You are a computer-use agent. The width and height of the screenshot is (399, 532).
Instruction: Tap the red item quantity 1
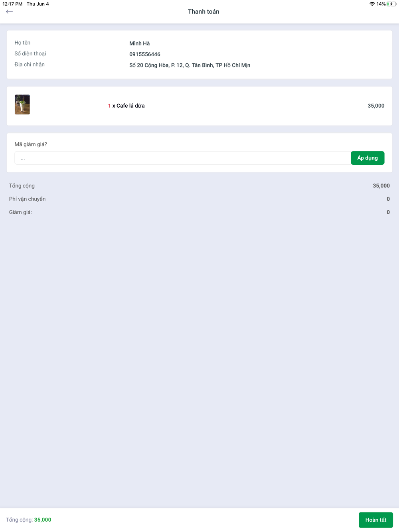point(109,106)
